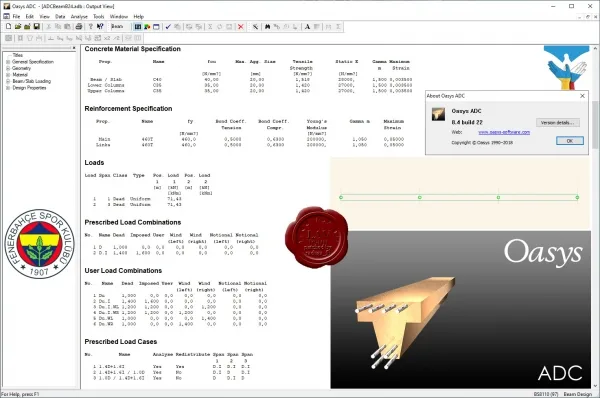600x398 pixels.
Task: Click the Loads heading in output
Action: coord(94,163)
